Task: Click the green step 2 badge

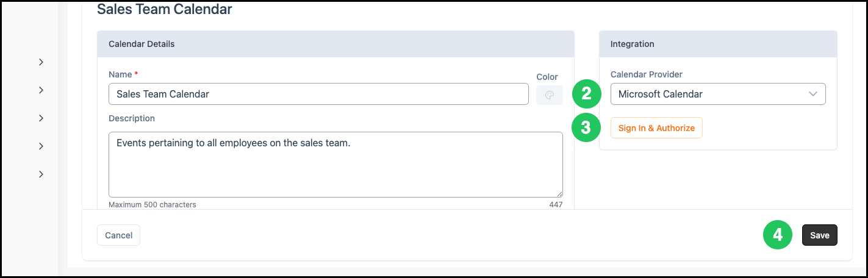Action: [x=586, y=94]
